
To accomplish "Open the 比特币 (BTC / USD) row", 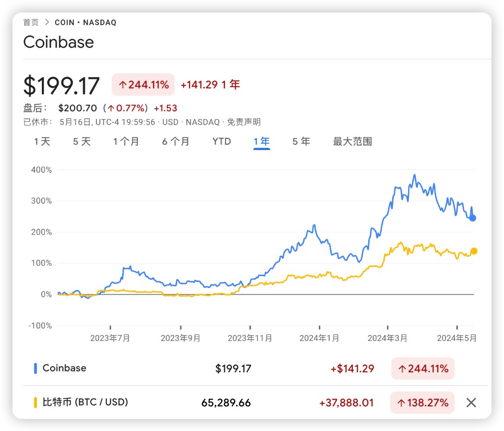I will click(x=85, y=402).
